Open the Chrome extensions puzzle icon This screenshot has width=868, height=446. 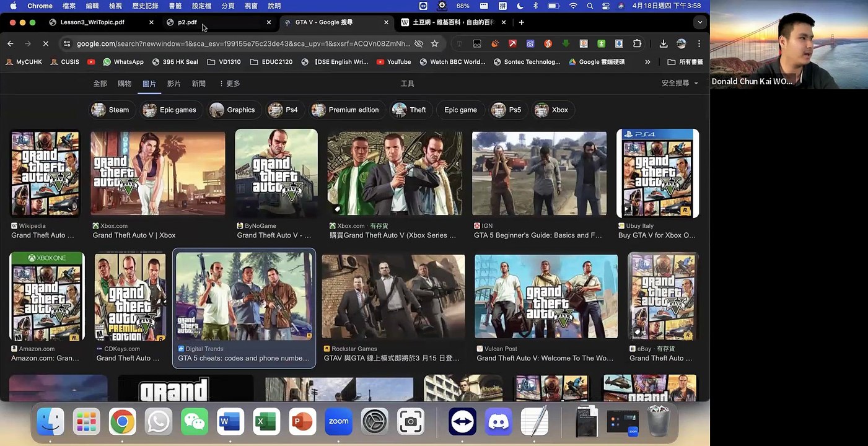637,43
